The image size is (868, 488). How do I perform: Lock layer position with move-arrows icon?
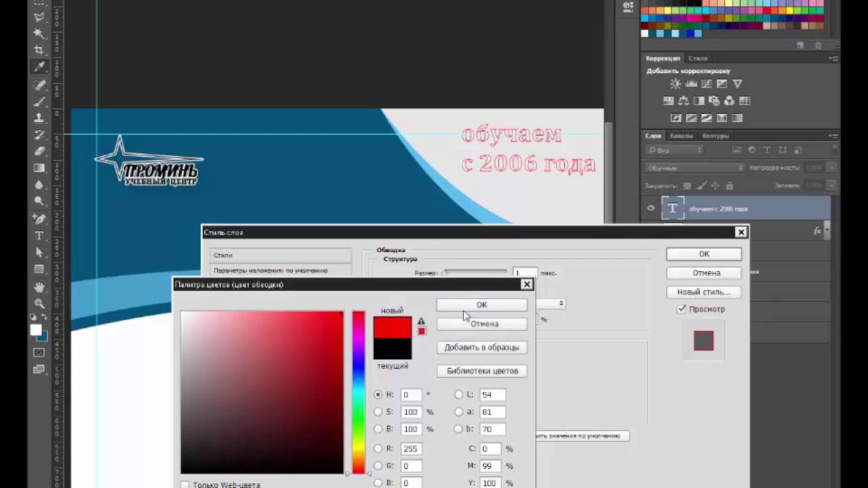coord(715,186)
